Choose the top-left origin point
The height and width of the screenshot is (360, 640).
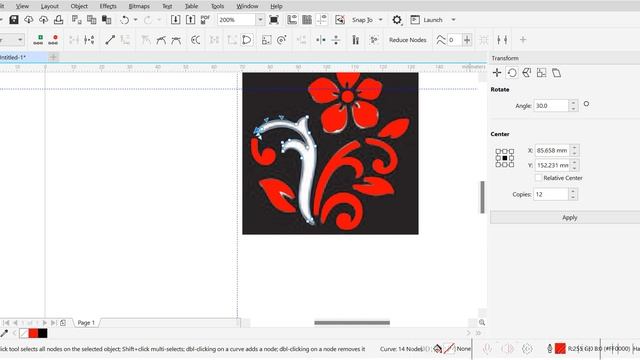tap(498, 151)
